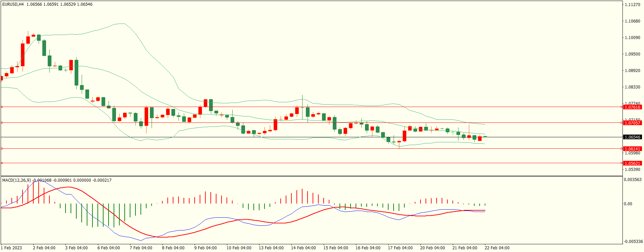Click the 17 Feb 04:00 time label
The height and width of the screenshot is (252, 644).
pyautogui.click(x=400, y=248)
